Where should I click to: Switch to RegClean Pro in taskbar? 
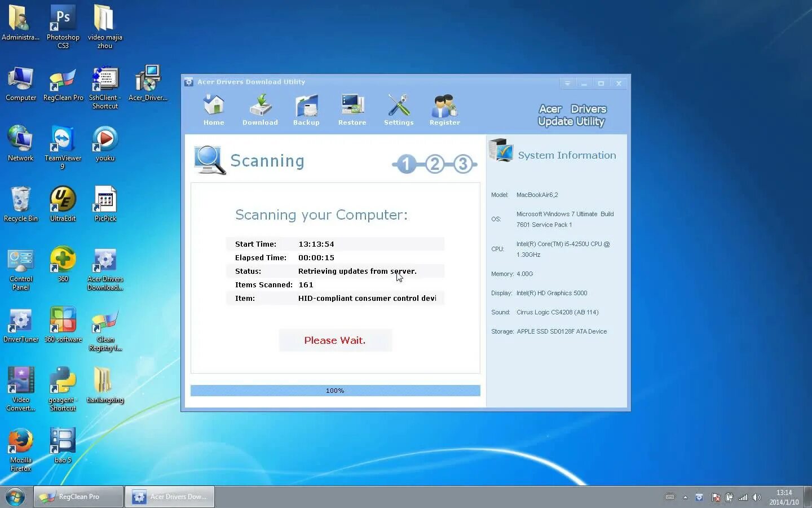(78, 497)
